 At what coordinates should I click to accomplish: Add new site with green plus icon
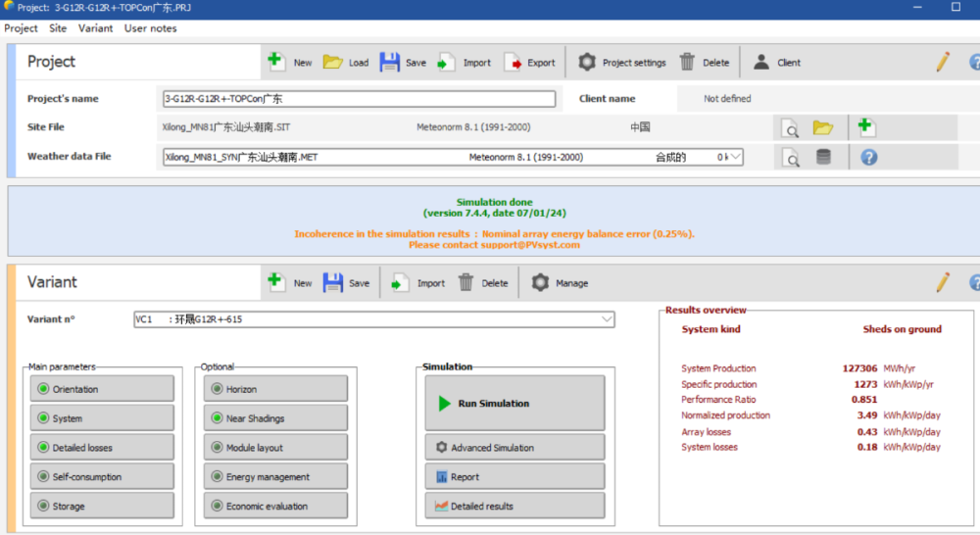(x=865, y=126)
